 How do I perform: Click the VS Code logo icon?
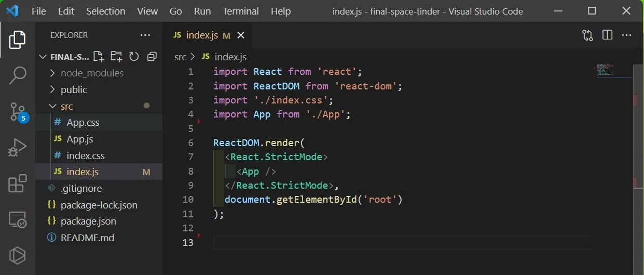click(x=12, y=11)
